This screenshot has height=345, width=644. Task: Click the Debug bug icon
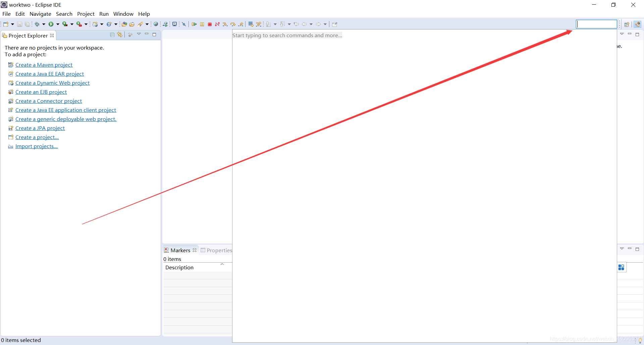click(x=37, y=24)
